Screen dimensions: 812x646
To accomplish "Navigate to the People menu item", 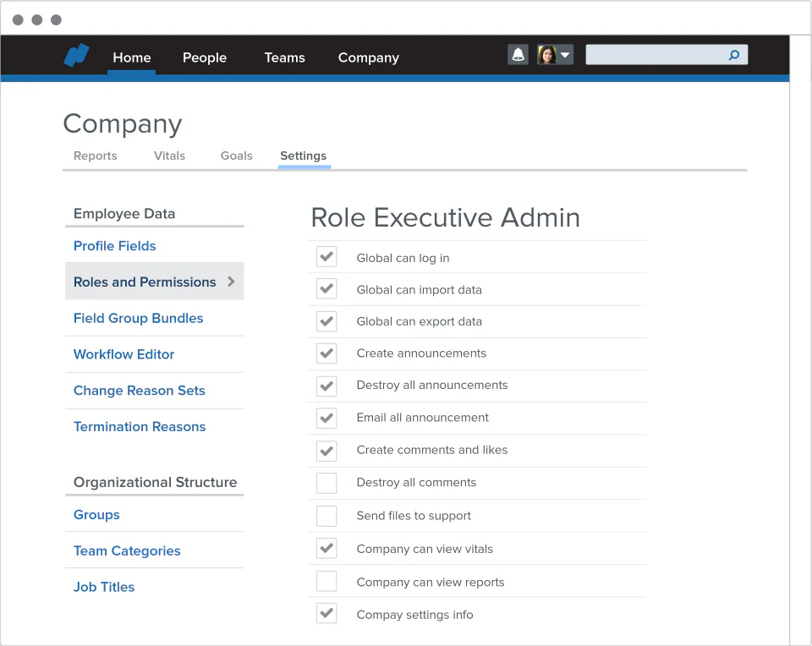I will click(204, 57).
